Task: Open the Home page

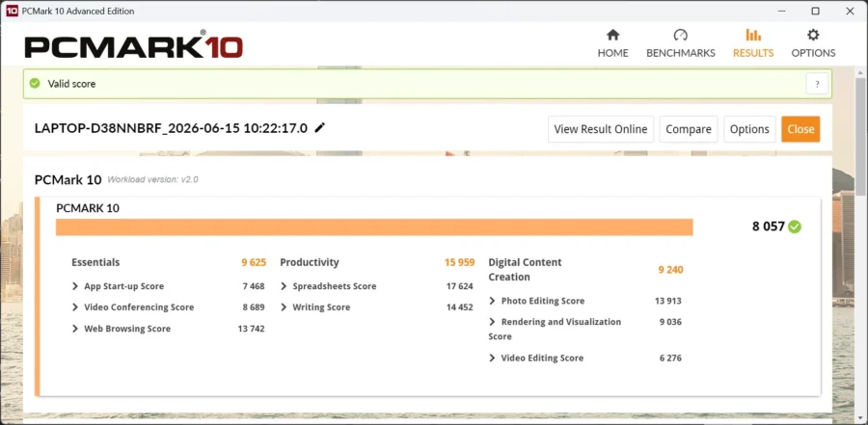Action: (612, 43)
